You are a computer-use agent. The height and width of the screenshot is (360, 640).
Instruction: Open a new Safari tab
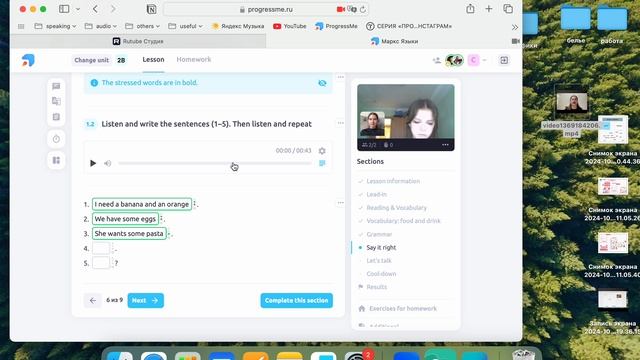pos(489,9)
